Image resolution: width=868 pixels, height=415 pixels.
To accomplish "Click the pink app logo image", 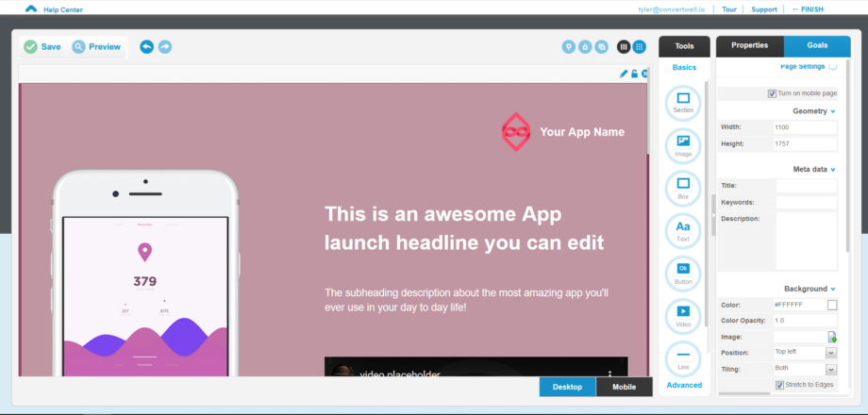I will (516, 132).
